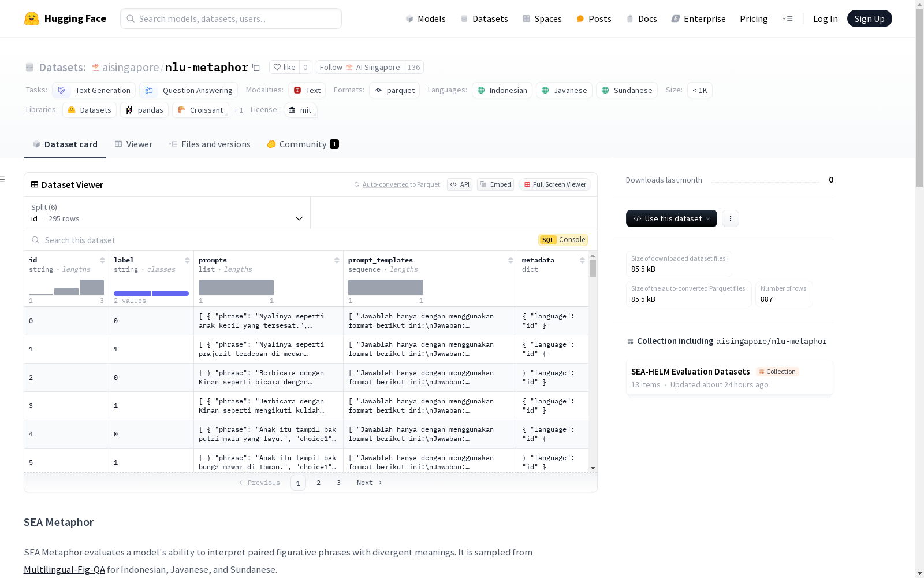The image size is (924, 578).
Task: Sort the label column
Action: point(187,260)
